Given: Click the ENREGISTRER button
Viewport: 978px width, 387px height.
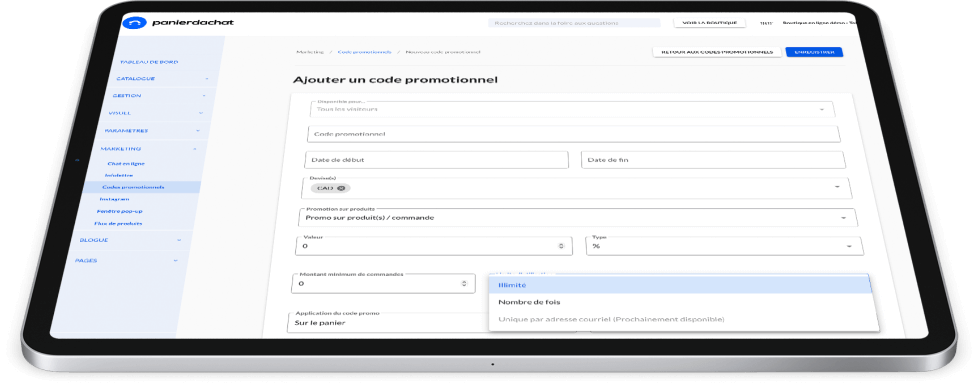Looking at the screenshot, I should click(x=815, y=52).
